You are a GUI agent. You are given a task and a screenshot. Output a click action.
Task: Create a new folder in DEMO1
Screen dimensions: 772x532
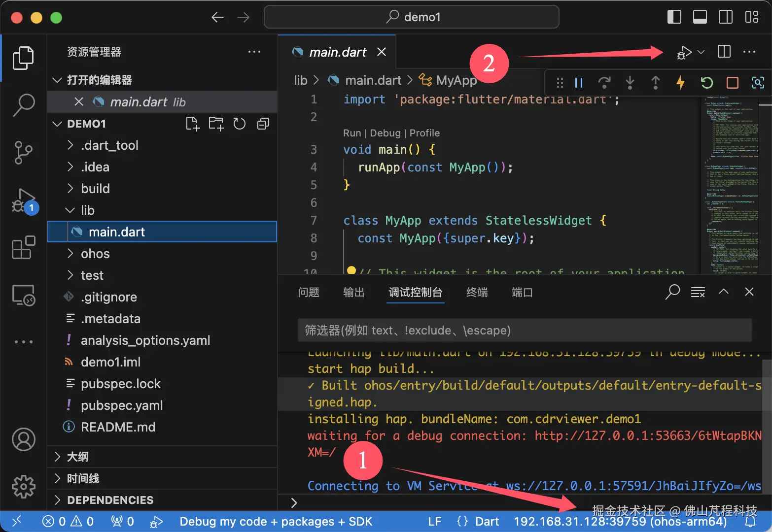pyautogui.click(x=216, y=124)
